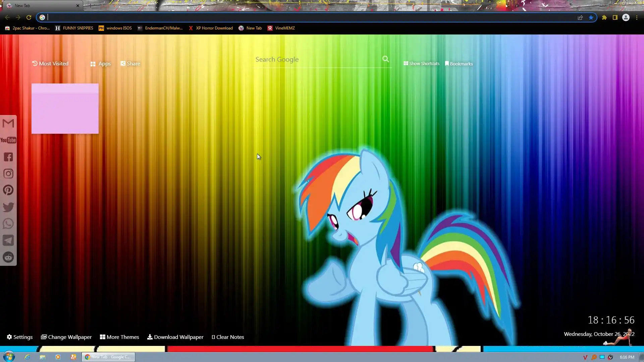Open Telegram from the sidebar

coord(8,240)
